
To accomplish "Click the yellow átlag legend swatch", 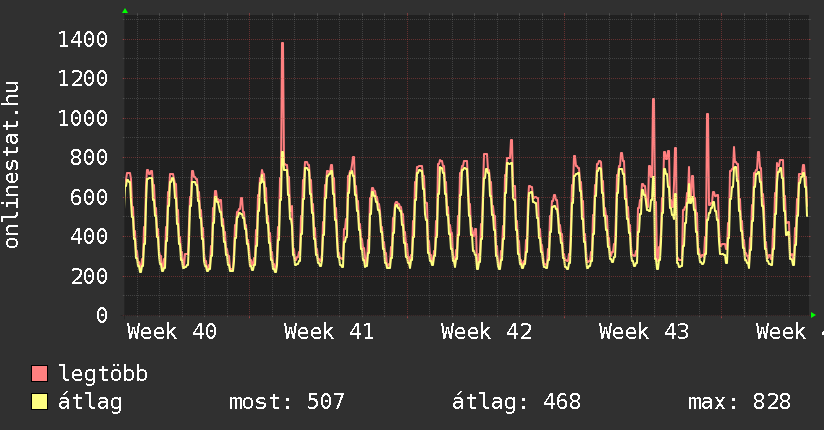I will pos(40,402).
